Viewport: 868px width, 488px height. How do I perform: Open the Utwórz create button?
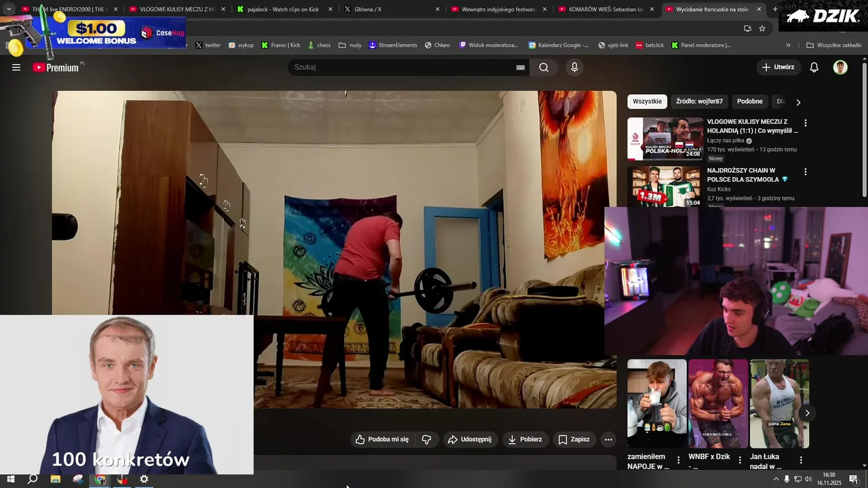point(778,67)
